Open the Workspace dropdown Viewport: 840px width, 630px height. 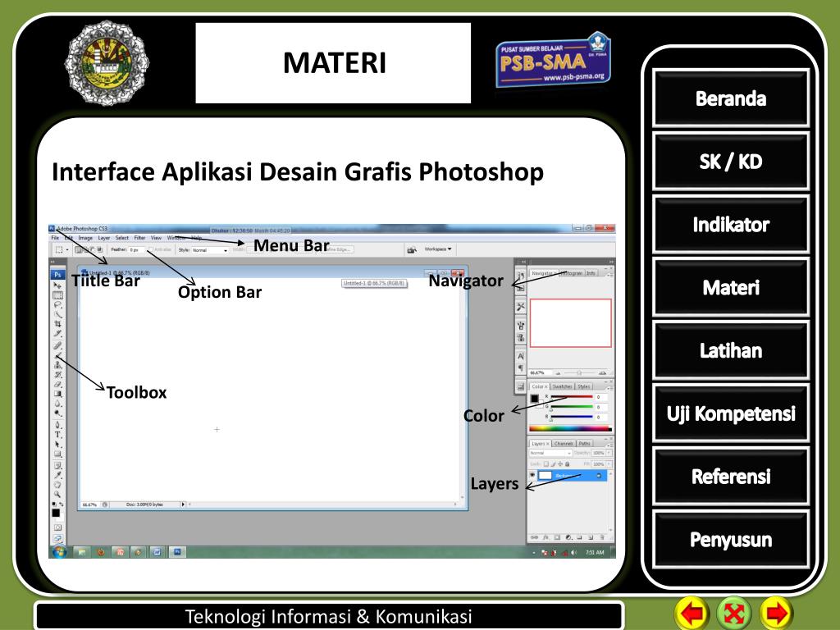(x=438, y=249)
